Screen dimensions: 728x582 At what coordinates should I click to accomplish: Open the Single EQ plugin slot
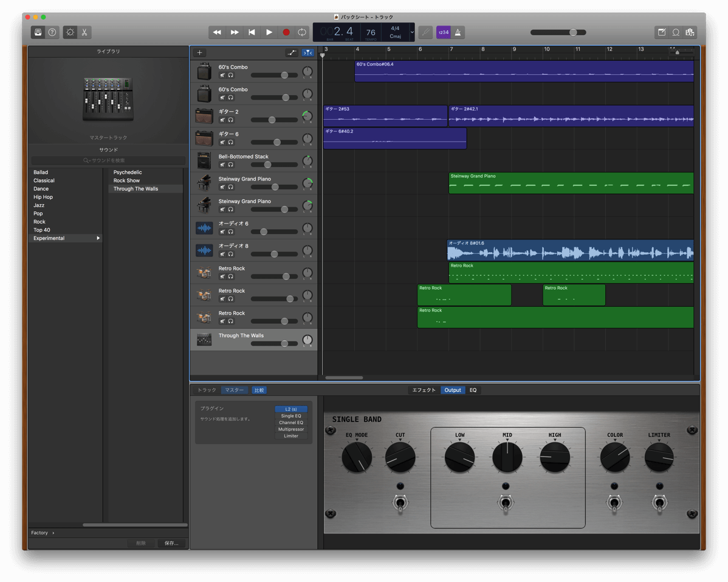291,416
